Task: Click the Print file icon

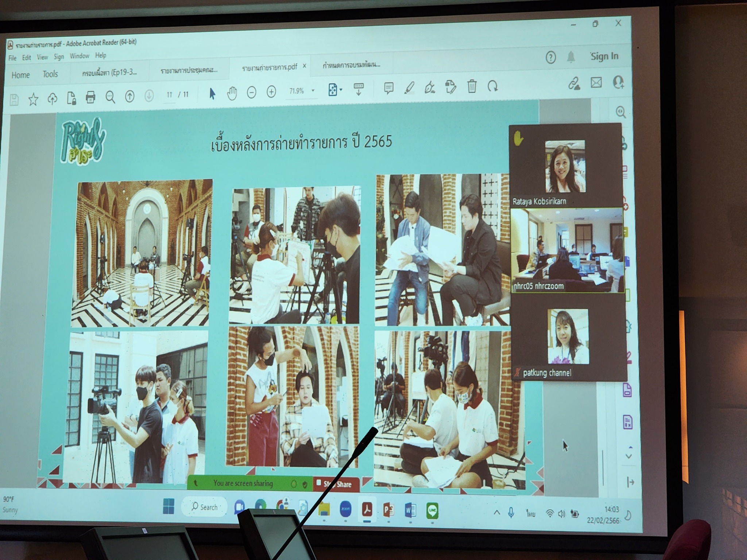Action: click(90, 97)
